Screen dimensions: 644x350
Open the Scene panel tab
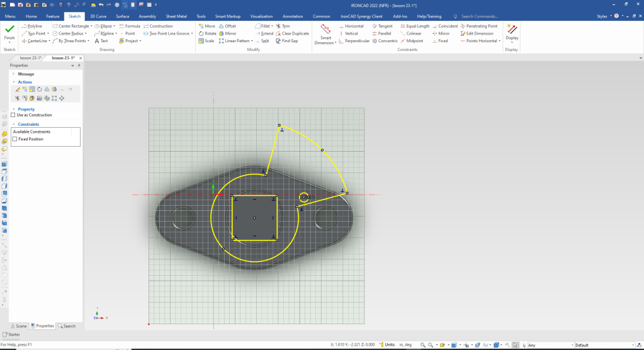pyautogui.click(x=18, y=326)
